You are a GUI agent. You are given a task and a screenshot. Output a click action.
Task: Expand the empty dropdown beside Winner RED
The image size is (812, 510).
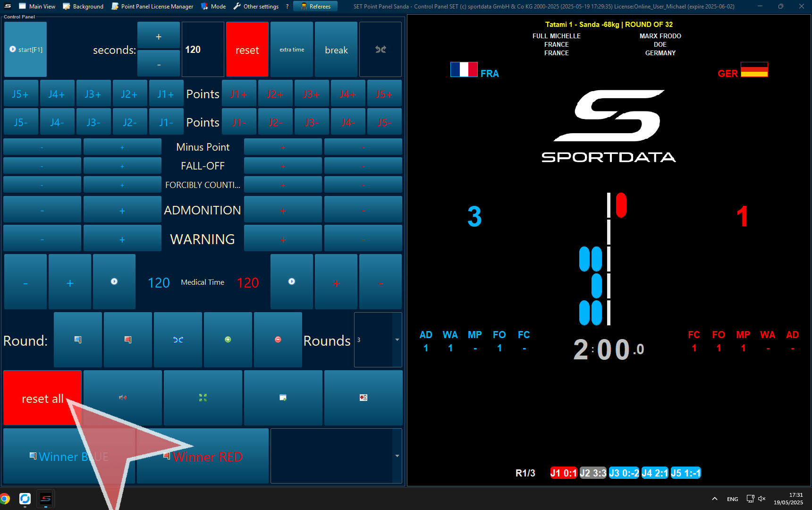pos(397,456)
